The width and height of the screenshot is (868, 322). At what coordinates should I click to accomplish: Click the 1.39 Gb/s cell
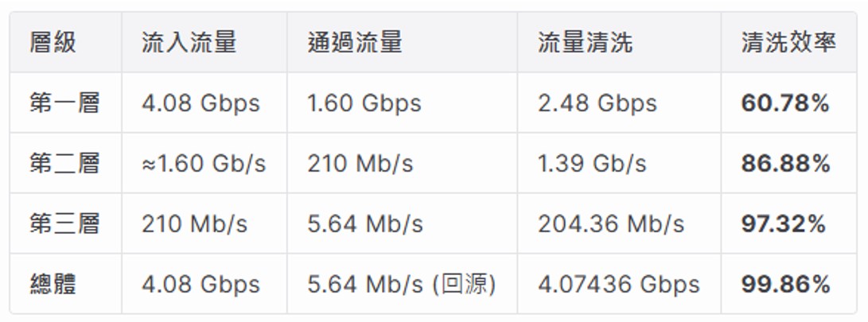[x=592, y=163]
